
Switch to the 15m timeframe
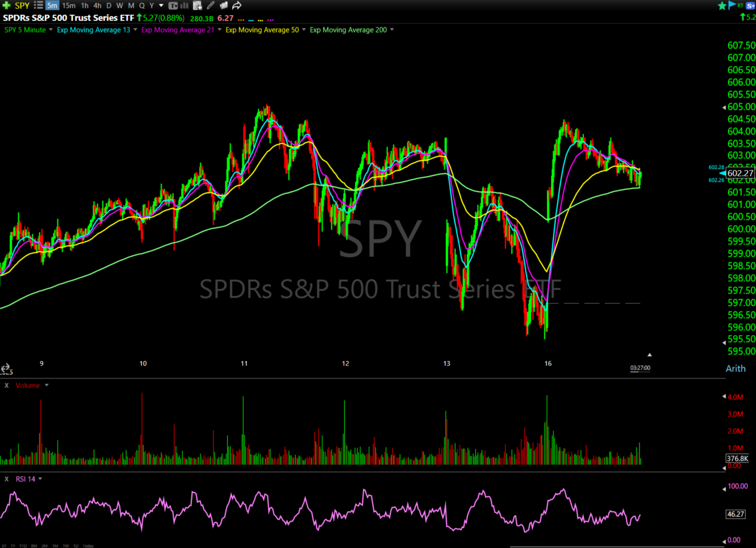pos(69,5)
